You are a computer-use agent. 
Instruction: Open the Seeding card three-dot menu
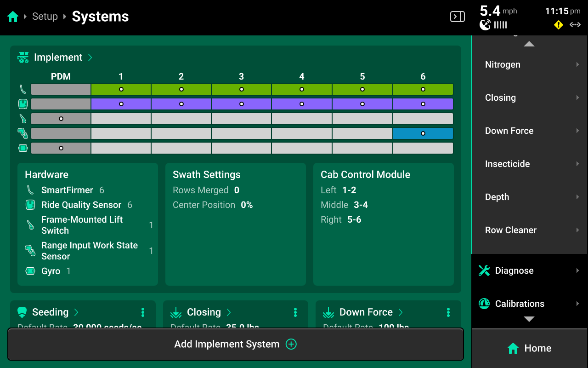click(143, 312)
